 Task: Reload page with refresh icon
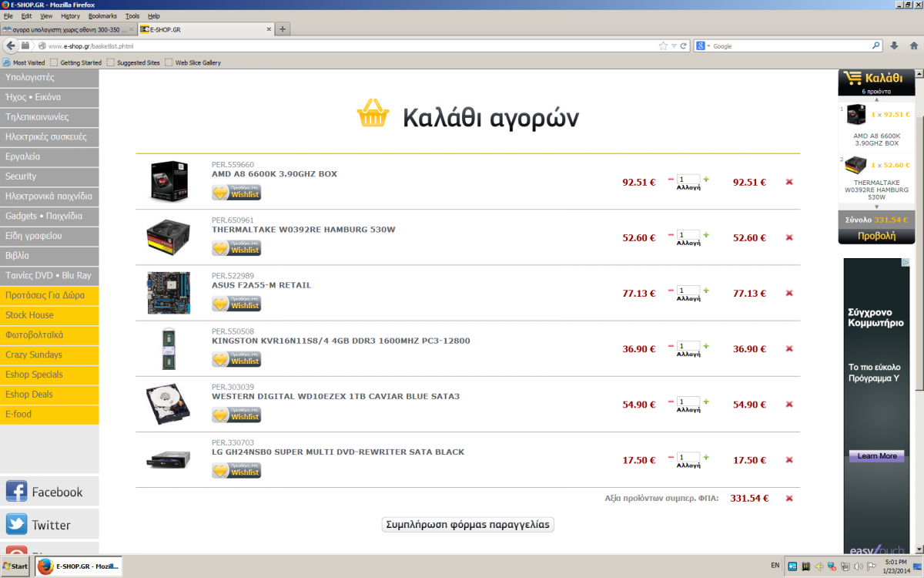683,46
